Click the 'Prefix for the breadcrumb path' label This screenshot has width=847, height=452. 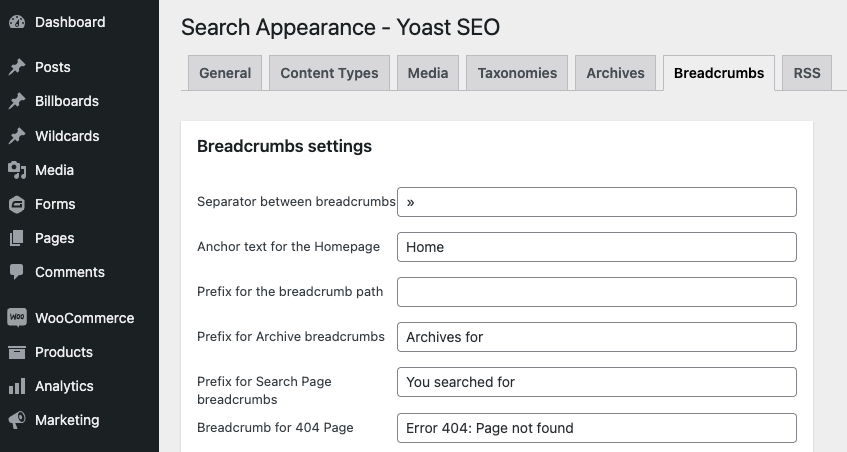pyautogui.click(x=290, y=292)
